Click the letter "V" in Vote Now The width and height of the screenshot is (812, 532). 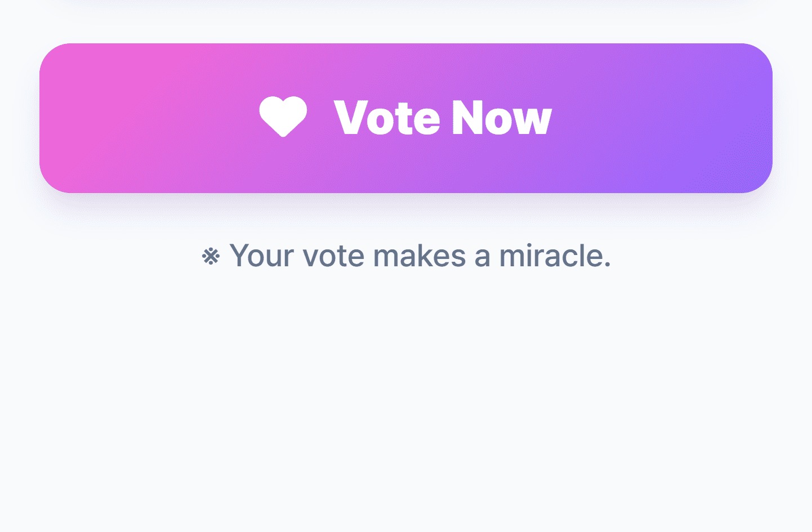point(350,118)
